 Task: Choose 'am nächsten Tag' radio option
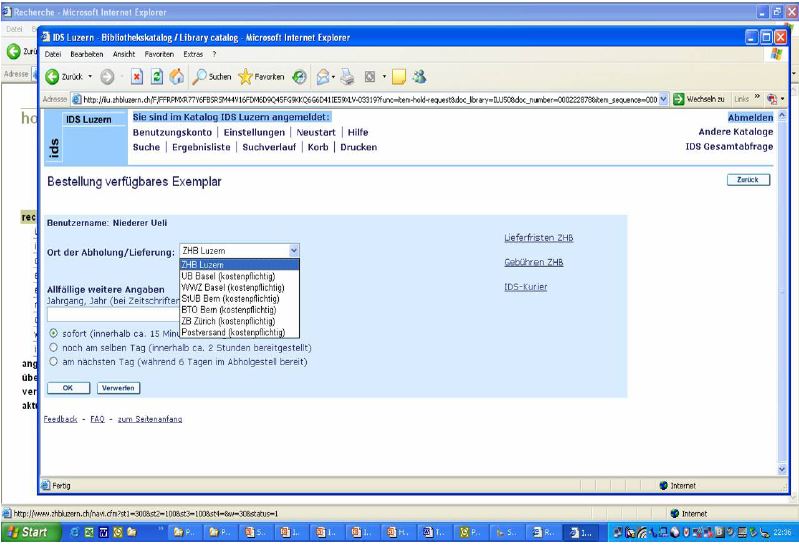[53, 360]
